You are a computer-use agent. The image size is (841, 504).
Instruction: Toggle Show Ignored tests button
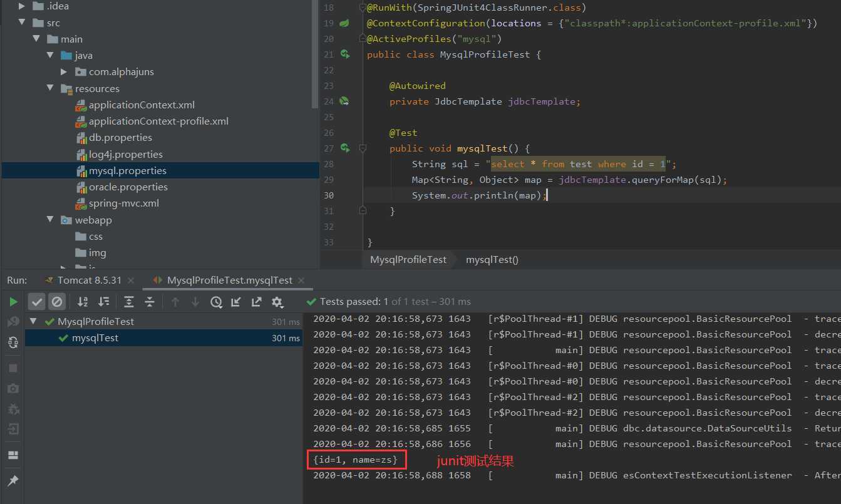coord(57,302)
